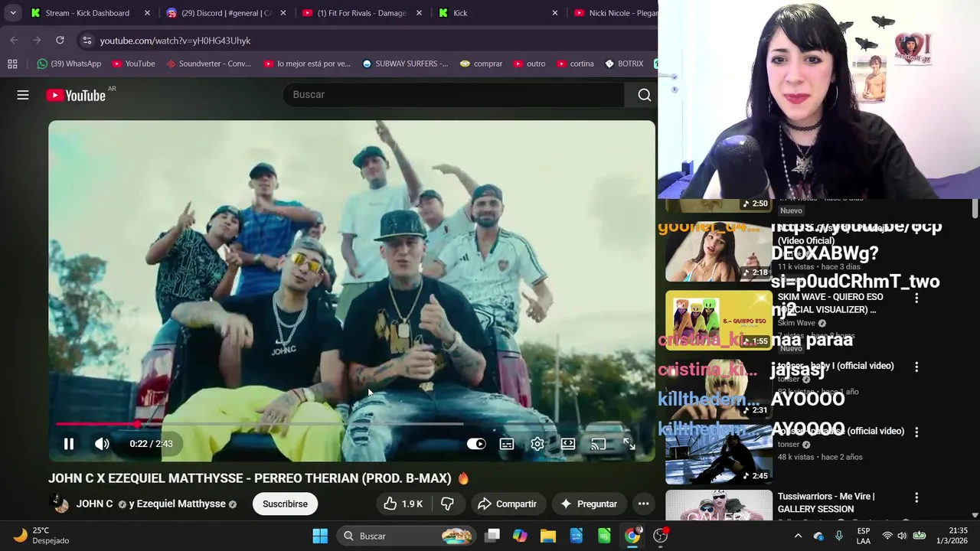This screenshot has width=980, height=551.
Task: Open the Soundverter bookmark
Action: pos(208,64)
